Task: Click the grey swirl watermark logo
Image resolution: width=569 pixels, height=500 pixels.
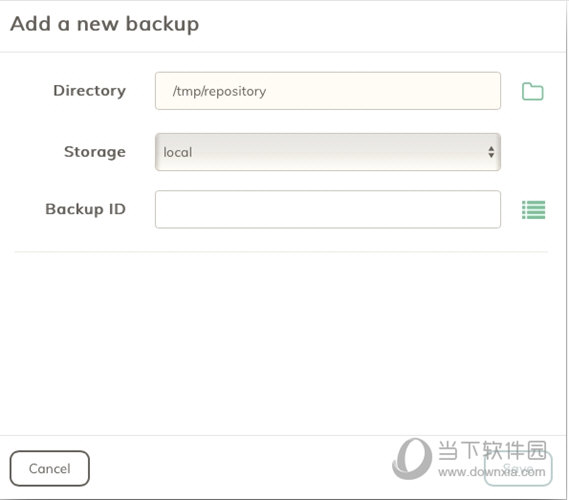Action: 412,459
